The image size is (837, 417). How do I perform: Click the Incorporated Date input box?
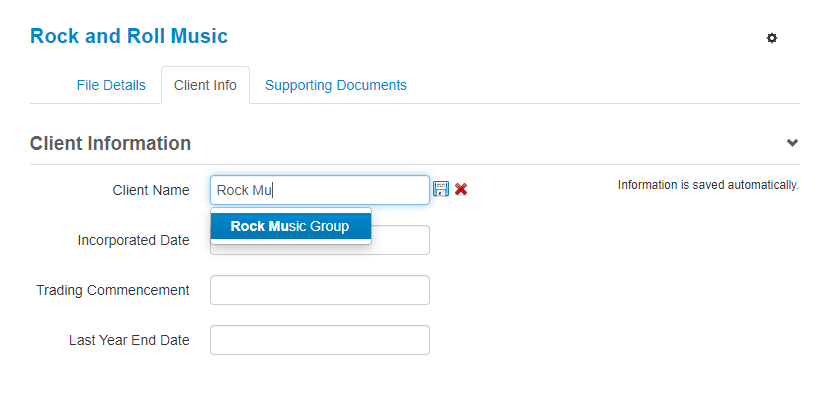(400, 240)
